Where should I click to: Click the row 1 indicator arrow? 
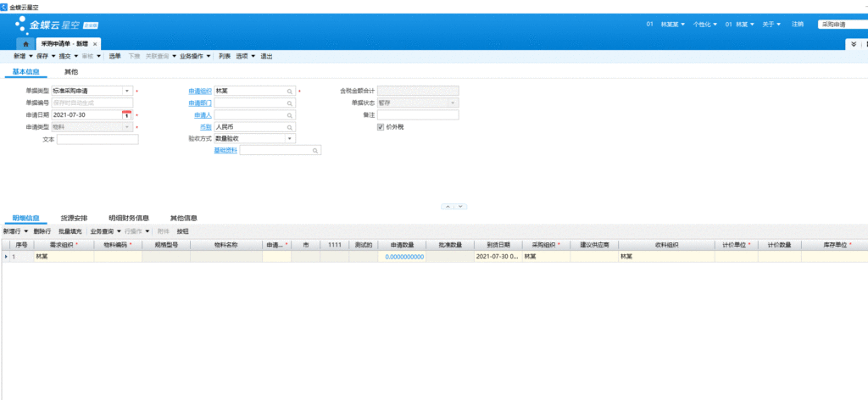pyautogui.click(x=6, y=257)
